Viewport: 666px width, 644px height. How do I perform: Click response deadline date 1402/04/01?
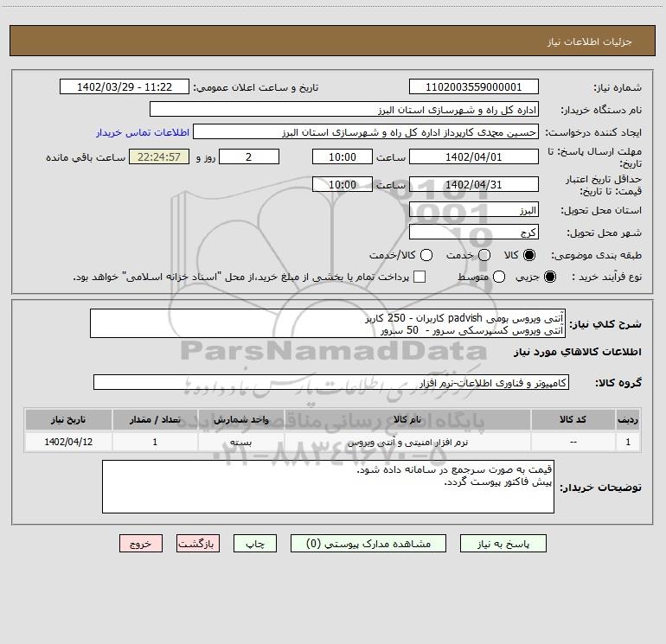474,156
